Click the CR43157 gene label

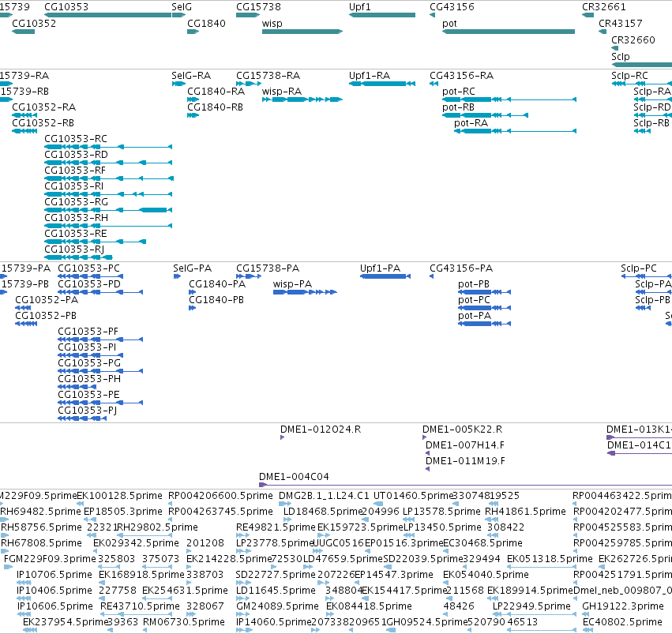point(620,23)
